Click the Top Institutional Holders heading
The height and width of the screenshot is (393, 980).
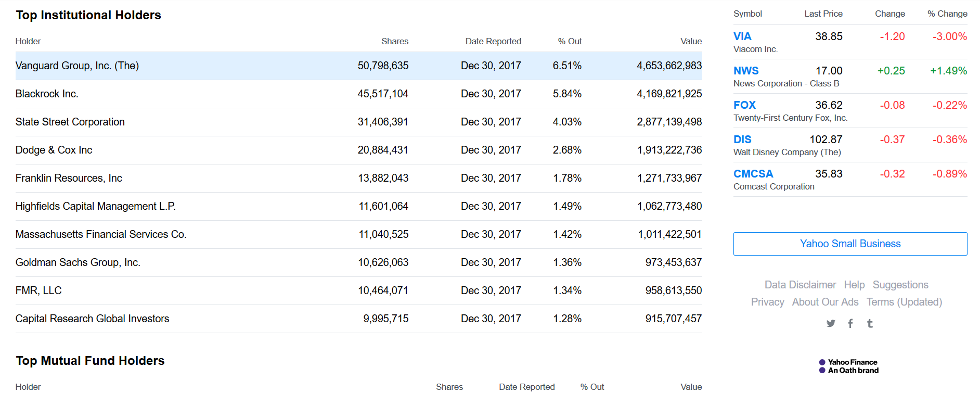tap(88, 15)
